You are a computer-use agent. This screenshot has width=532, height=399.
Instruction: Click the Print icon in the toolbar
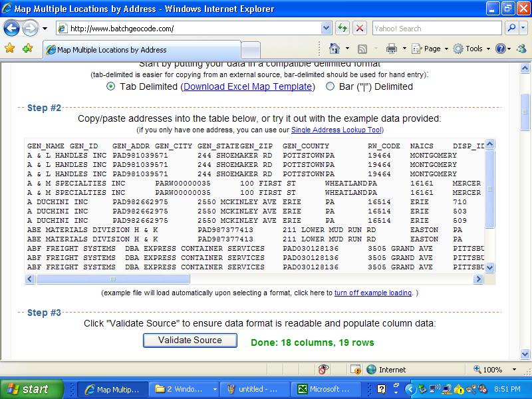pyautogui.click(x=392, y=49)
